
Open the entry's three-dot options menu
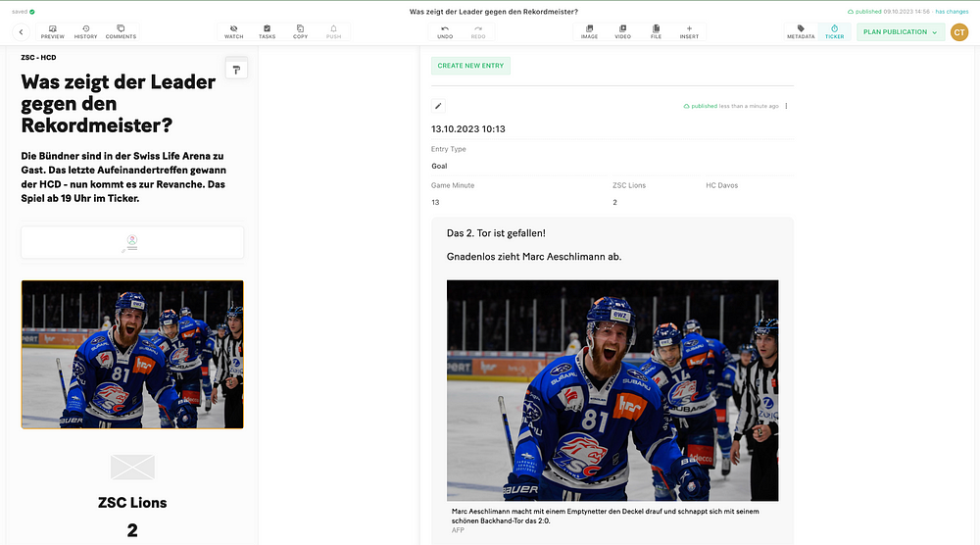(786, 106)
